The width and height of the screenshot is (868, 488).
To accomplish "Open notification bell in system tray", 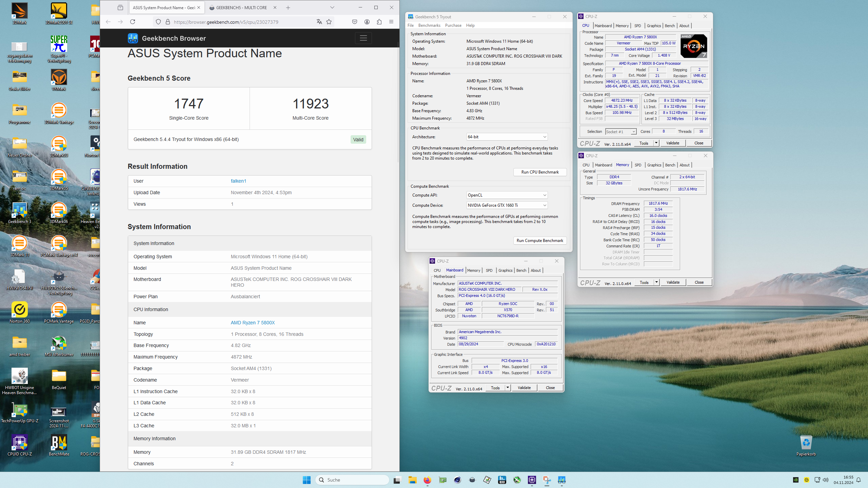I will click(859, 480).
